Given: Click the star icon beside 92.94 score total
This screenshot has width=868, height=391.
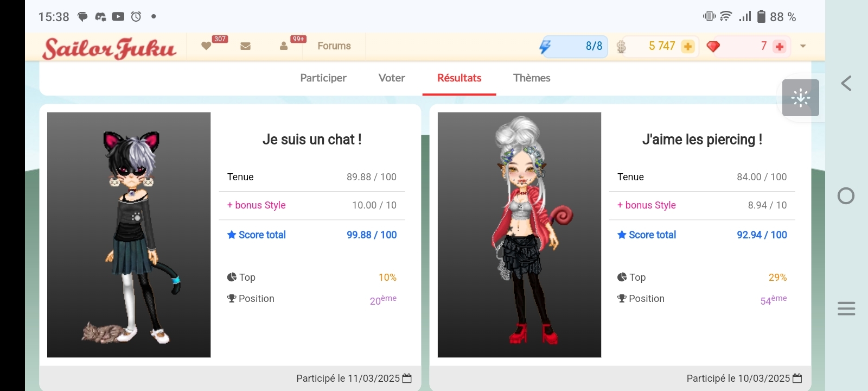Looking at the screenshot, I should point(622,235).
